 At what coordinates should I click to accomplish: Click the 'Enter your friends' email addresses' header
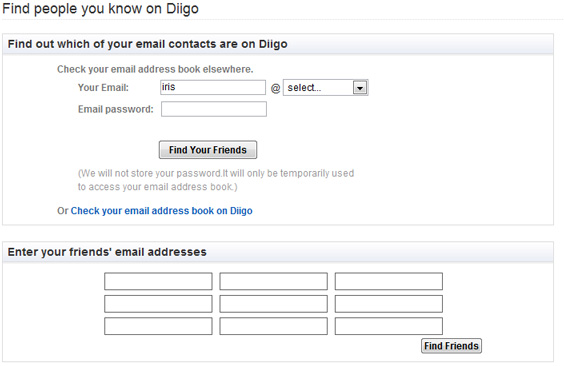click(107, 252)
